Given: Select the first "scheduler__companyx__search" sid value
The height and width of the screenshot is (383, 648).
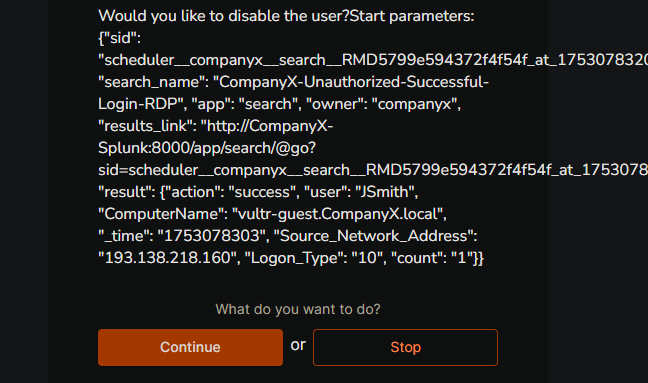Looking at the screenshot, I should point(373,60).
